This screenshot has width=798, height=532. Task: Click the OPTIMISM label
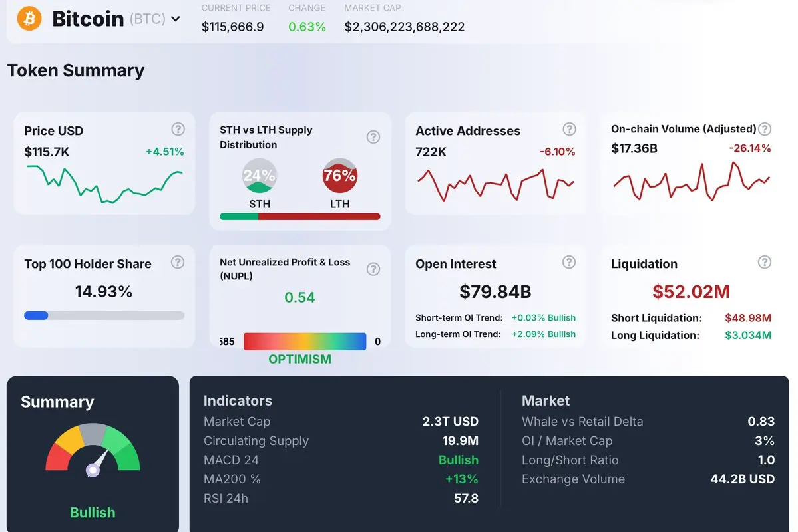pyautogui.click(x=299, y=359)
